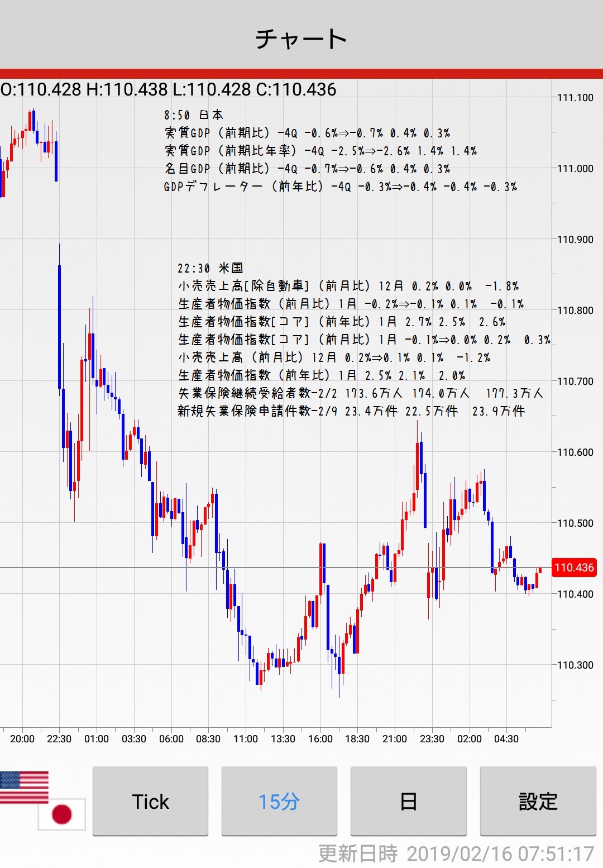This screenshot has height=868, width=603.
Task: Tap the 110.700 price axis label
Action: point(575,381)
